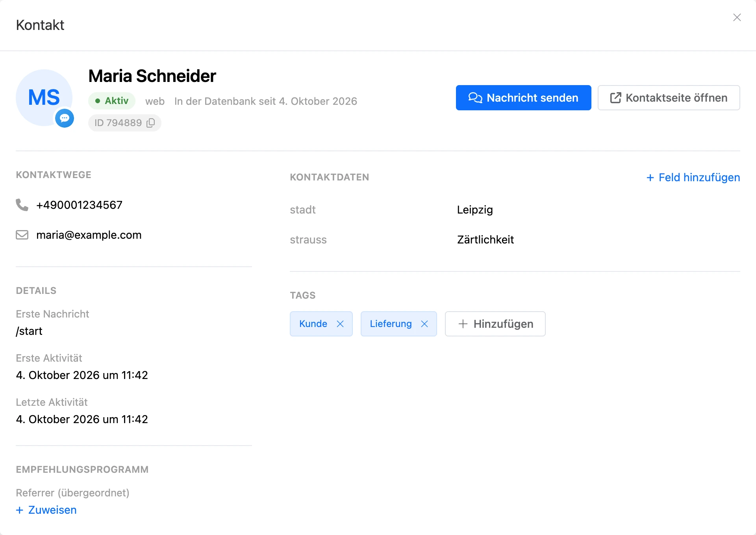Add a tag with Hinzufügen button
Screen dimensions: 756x535
coord(495,324)
